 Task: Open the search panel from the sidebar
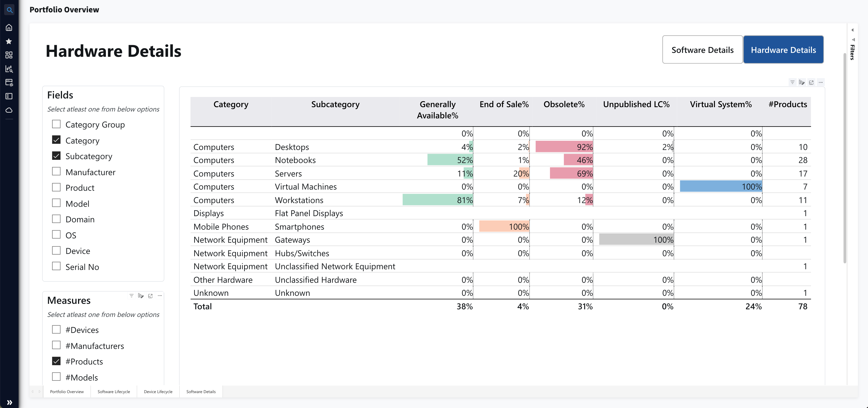point(9,10)
